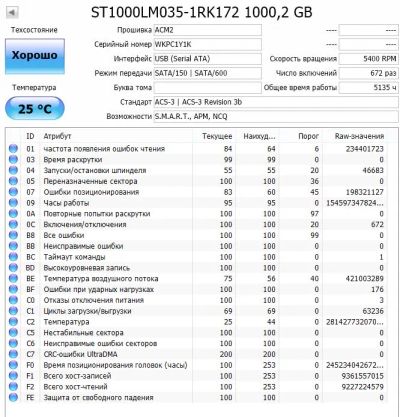Screen dimensions: 400x417
Task: Click the Серийный номер field WKPC1Y1K
Action: pyautogui.click(x=208, y=44)
